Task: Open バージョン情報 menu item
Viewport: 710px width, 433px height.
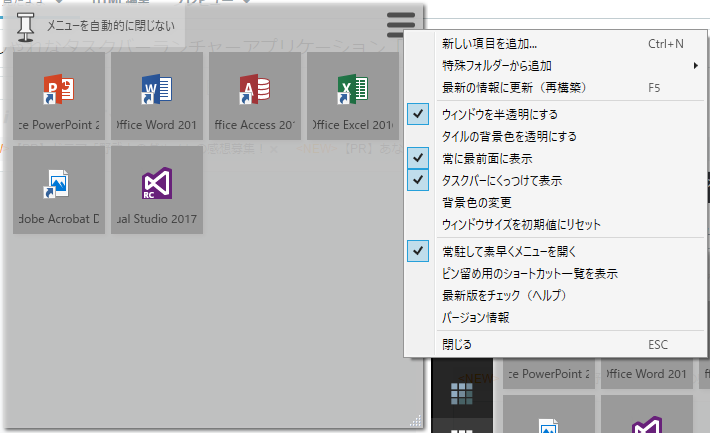Action: (556, 318)
